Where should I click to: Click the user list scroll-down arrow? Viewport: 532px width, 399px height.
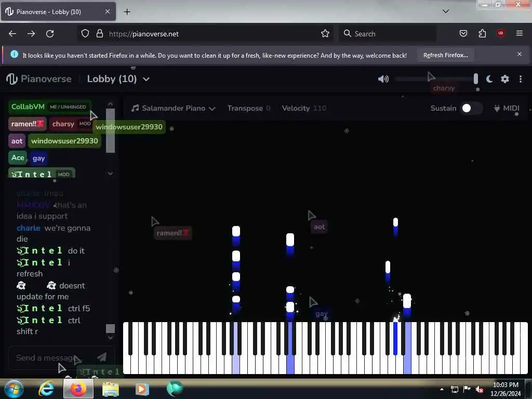point(110,174)
